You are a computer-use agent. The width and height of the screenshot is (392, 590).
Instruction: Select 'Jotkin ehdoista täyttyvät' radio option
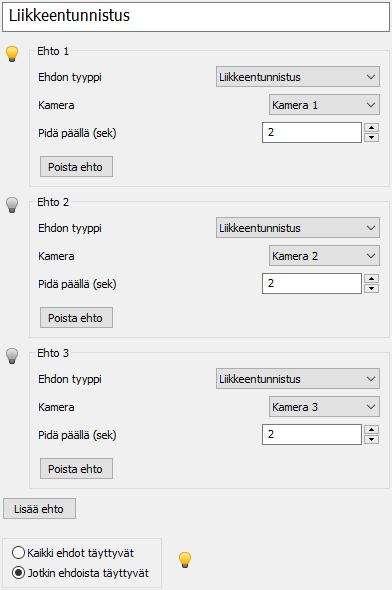81,573
